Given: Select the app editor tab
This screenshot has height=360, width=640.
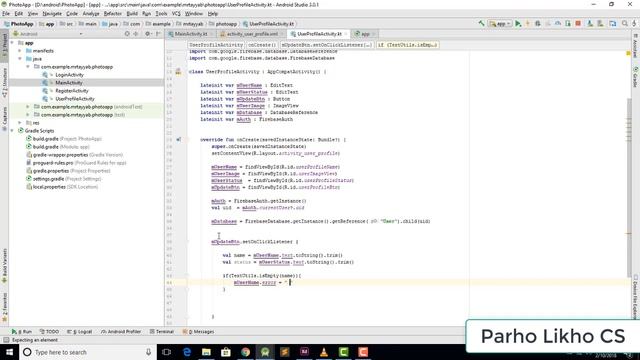Looking at the screenshot, I should [x=363, y=34].
